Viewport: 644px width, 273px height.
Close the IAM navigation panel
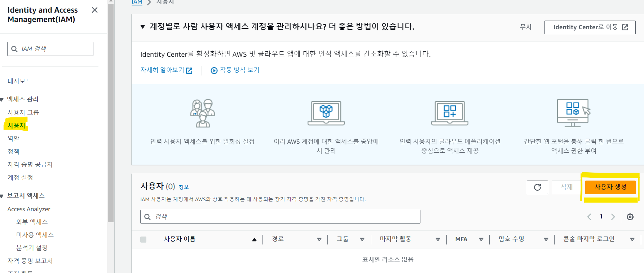click(95, 10)
